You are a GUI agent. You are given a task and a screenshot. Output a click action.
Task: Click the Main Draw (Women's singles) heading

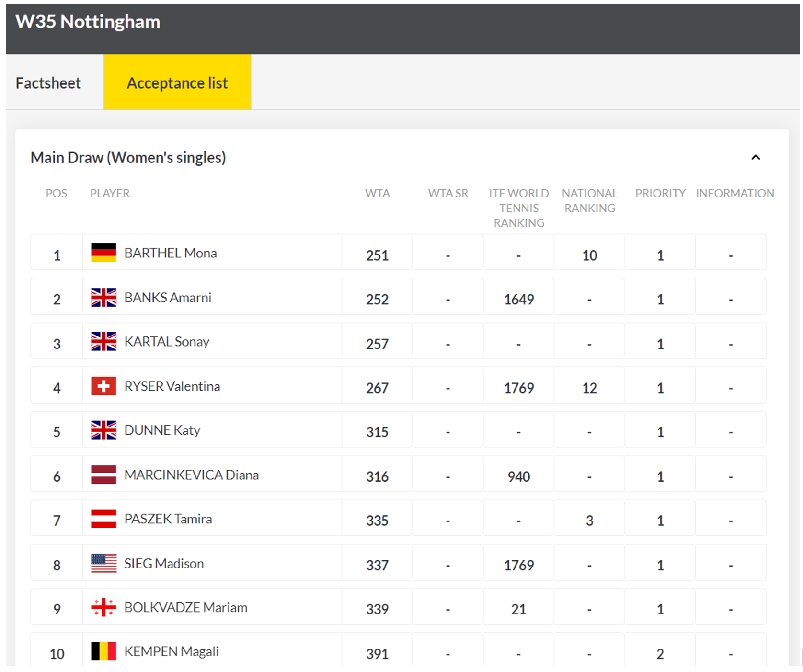coord(128,157)
